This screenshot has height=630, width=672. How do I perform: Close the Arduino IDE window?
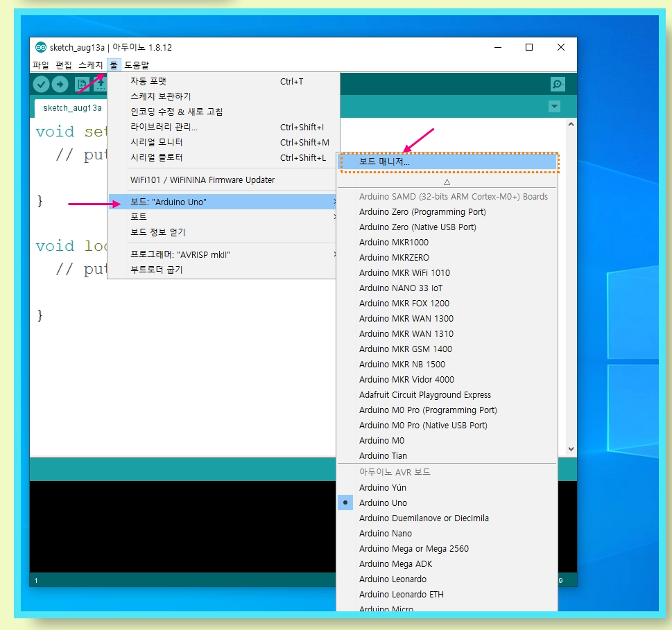point(560,47)
